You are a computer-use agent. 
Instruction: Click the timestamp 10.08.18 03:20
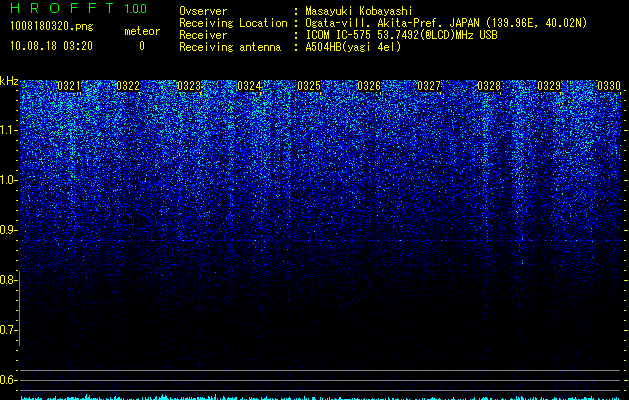[51, 46]
